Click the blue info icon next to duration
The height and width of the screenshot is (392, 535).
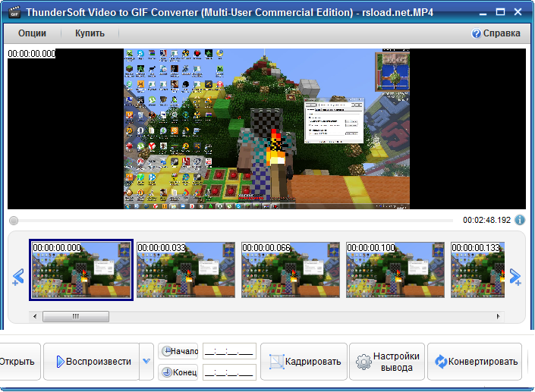tap(520, 220)
